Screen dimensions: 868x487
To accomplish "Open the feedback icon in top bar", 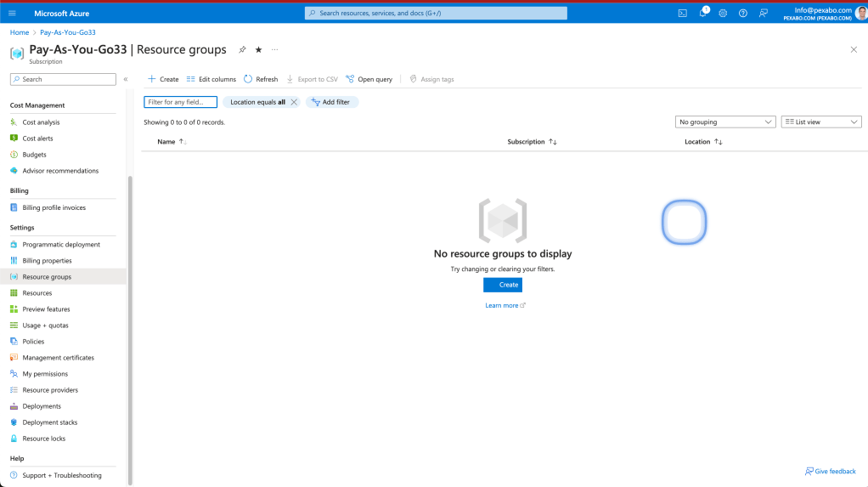I will point(764,14).
